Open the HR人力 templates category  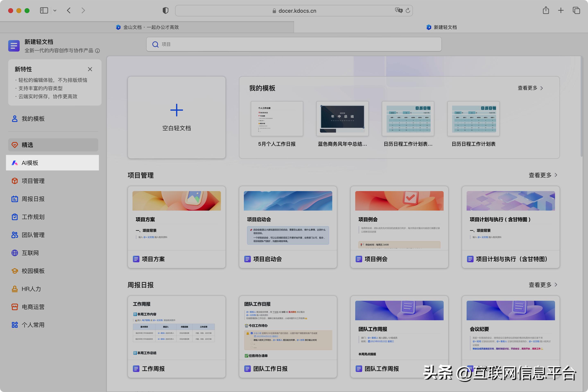pyautogui.click(x=31, y=289)
